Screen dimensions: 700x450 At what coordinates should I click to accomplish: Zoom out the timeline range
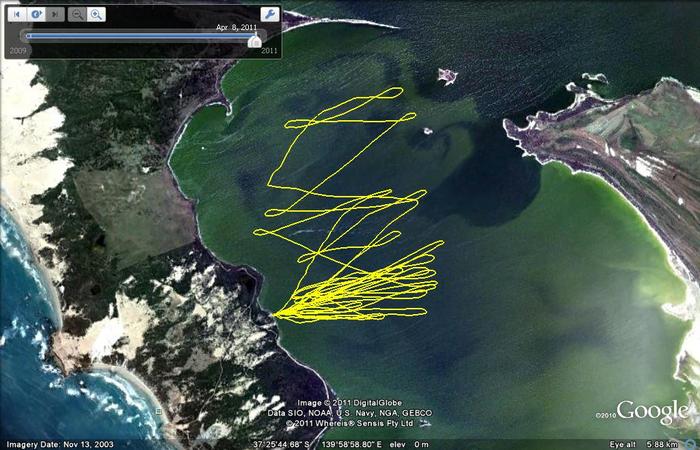coord(77,15)
